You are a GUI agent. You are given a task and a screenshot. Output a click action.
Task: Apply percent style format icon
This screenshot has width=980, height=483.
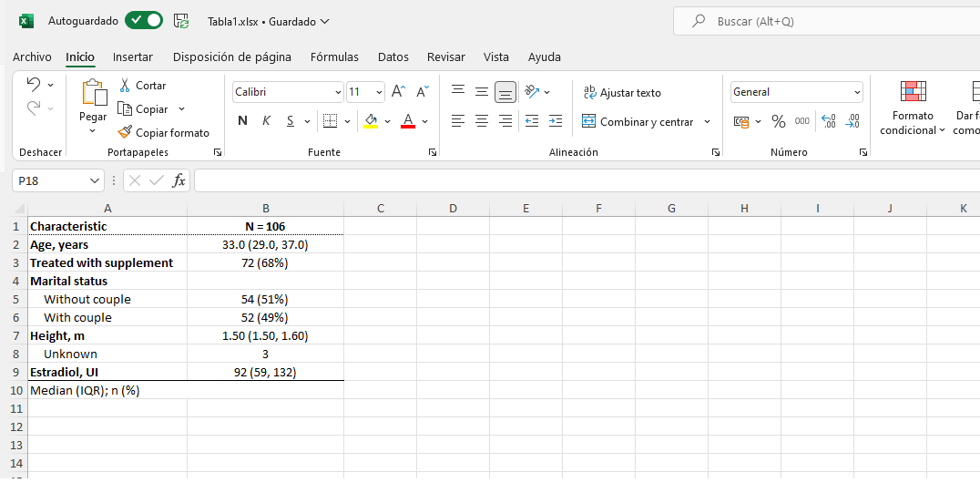pyautogui.click(x=778, y=121)
